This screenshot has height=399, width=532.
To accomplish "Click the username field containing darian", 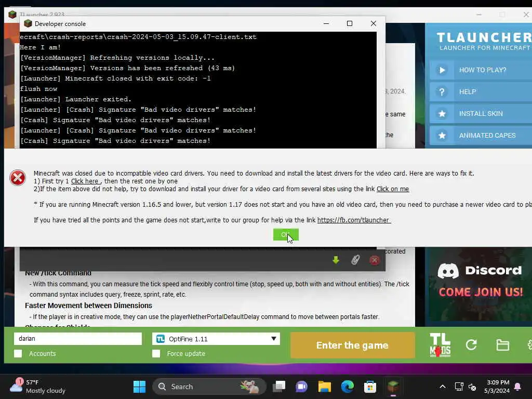I will (78, 339).
